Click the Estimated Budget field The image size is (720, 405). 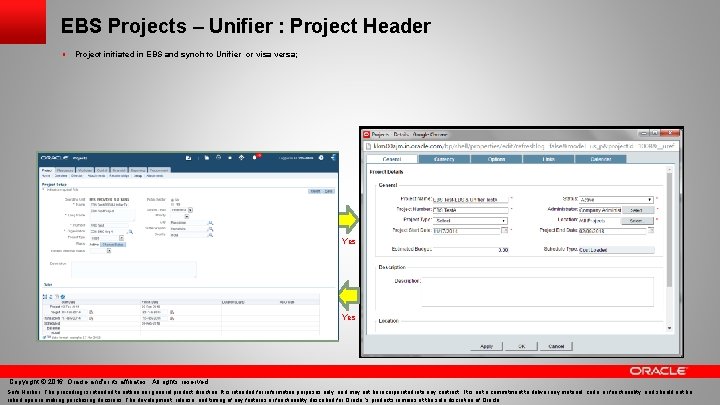(471, 250)
